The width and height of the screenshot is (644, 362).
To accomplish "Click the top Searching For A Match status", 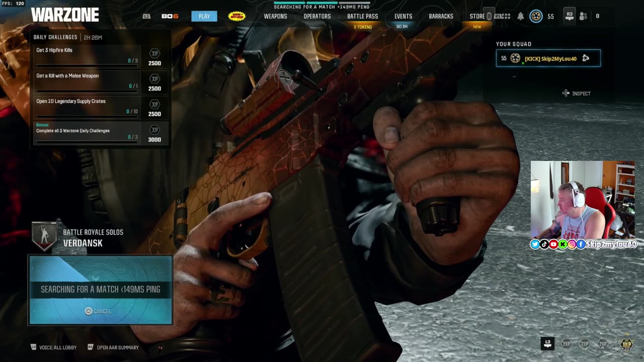I will [321, 7].
